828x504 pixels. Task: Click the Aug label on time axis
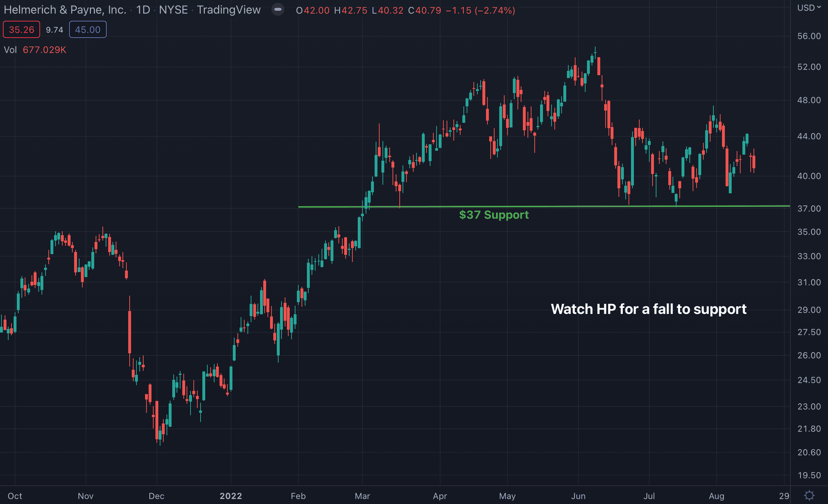point(716,496)
